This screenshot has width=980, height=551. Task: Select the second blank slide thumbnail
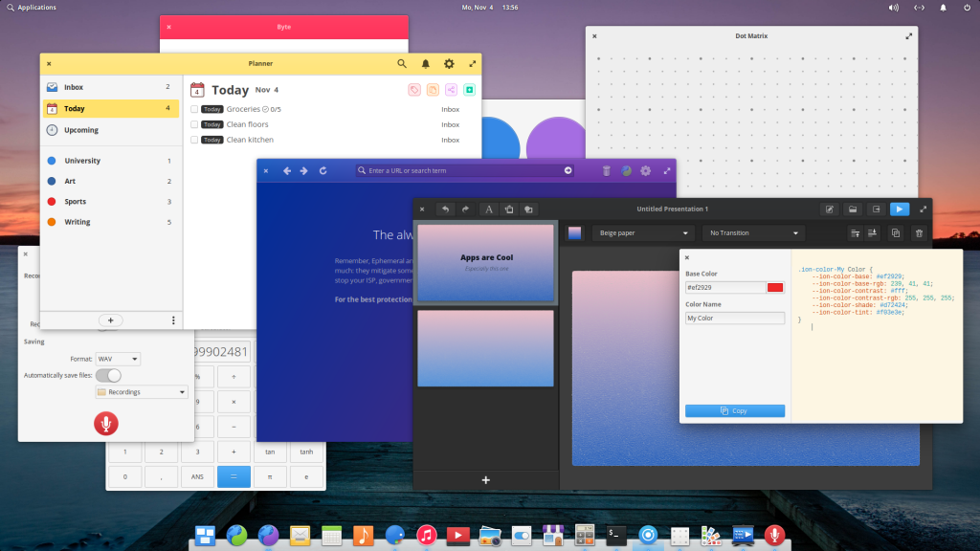point(485,348)
